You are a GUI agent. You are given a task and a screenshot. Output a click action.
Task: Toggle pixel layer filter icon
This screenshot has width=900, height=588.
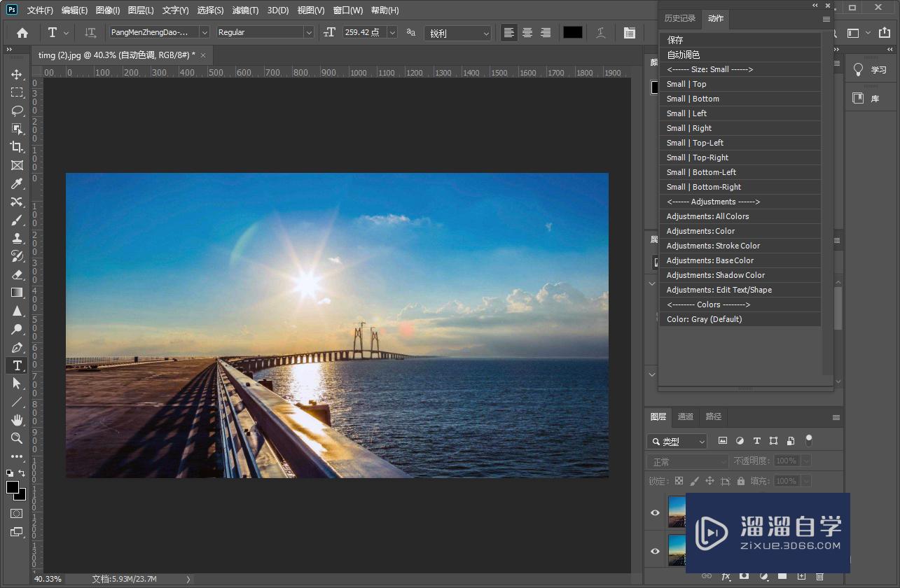(x=723, y=441)
